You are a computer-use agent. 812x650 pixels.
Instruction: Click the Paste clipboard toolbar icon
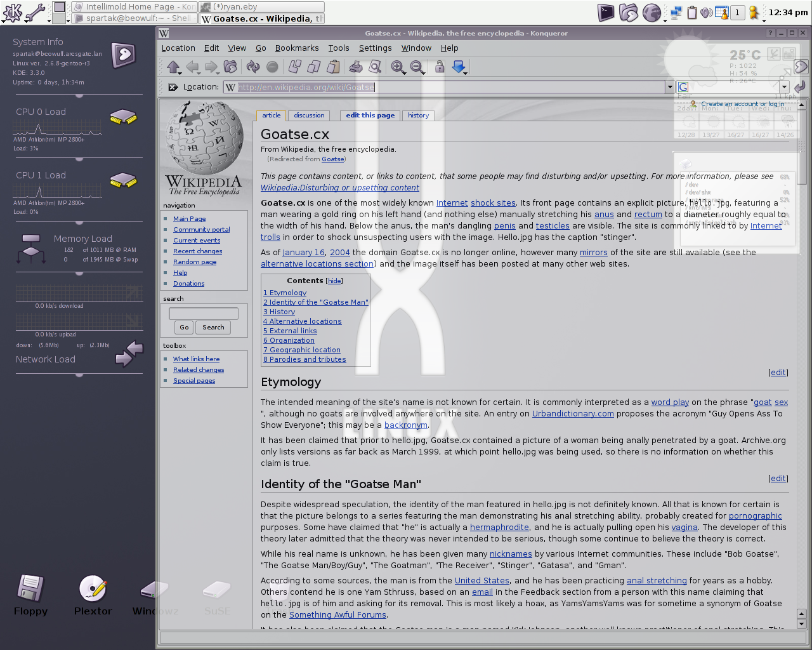(333, 67)
